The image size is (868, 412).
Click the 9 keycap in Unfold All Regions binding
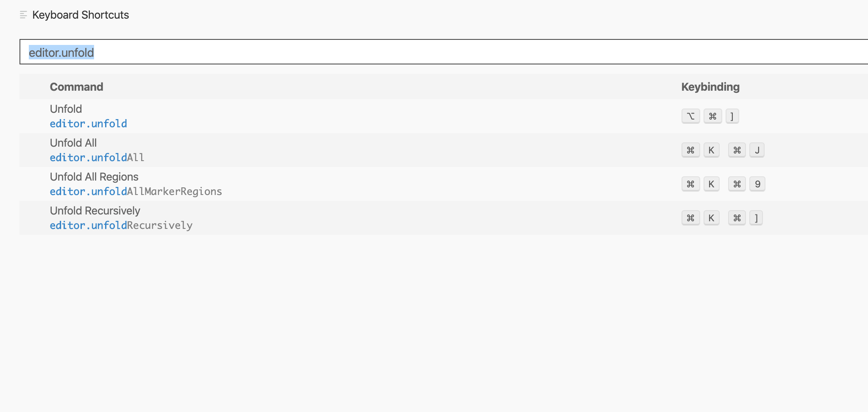[757, 184]
